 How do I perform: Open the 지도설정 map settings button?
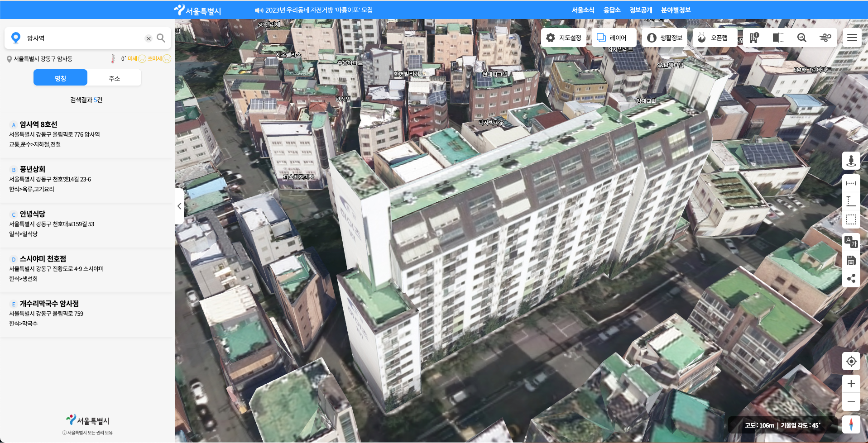pyautogui.click(x=564, y=38)
